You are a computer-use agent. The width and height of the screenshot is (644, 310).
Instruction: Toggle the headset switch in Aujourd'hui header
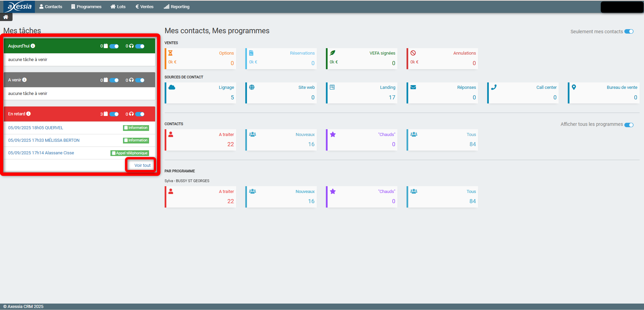point(140,46)
